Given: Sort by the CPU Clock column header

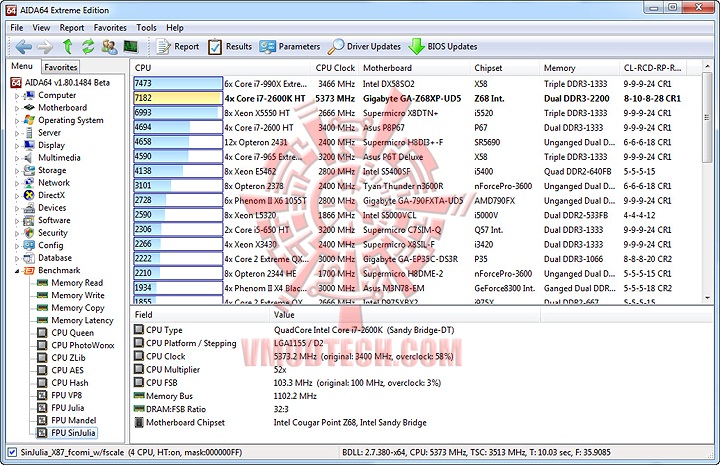Looking at the screenshot, I should [x=335, y=67].
